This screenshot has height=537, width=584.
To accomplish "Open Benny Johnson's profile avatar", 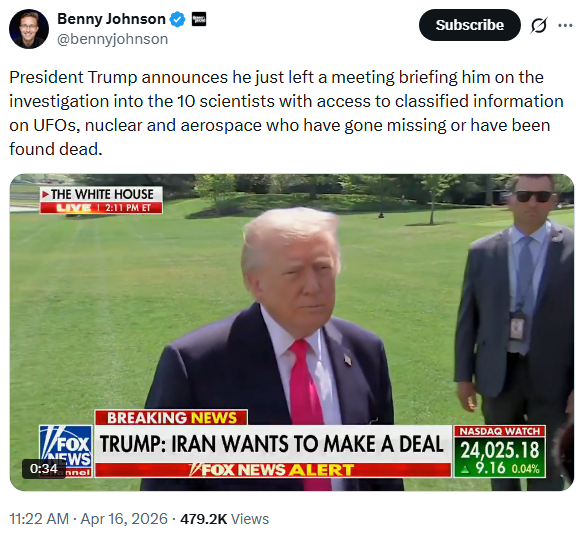I will pyautogui.click(x=29, y=29).
